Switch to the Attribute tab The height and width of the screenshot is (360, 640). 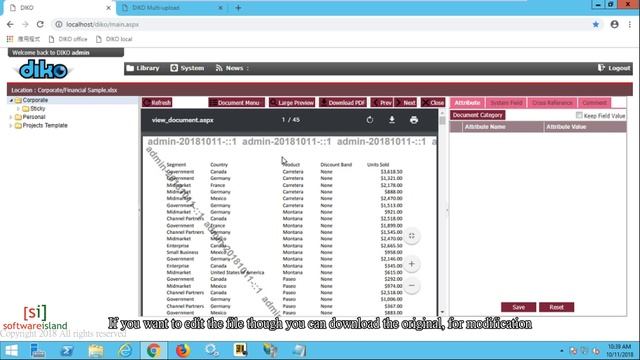467,103
